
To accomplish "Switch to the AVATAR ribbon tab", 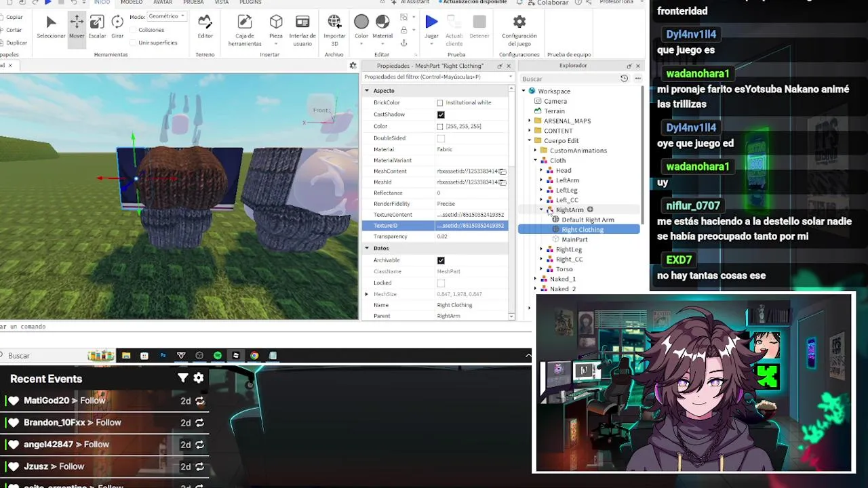I will click(x=163, y=3).
